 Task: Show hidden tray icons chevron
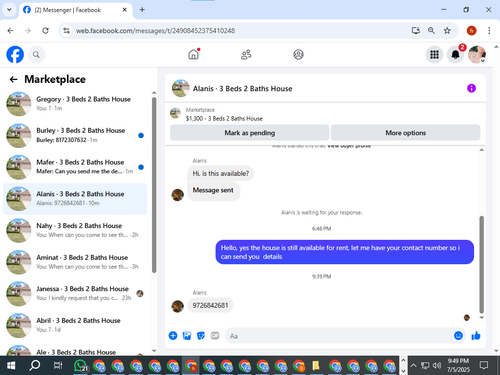413,365
